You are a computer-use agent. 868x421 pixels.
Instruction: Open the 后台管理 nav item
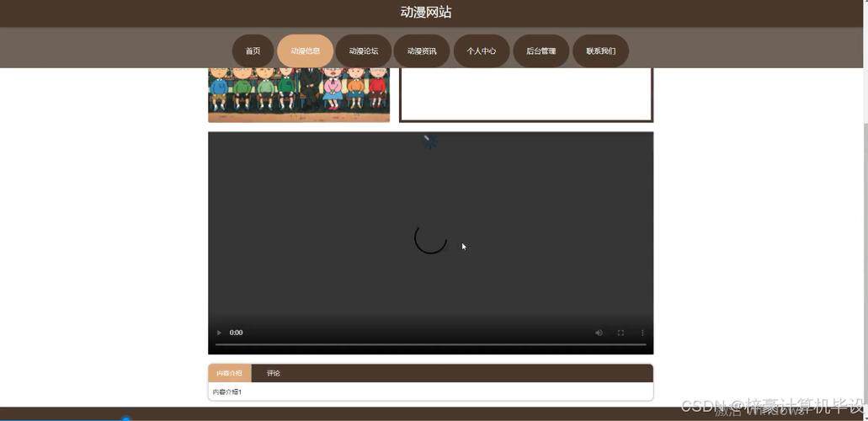541,51
